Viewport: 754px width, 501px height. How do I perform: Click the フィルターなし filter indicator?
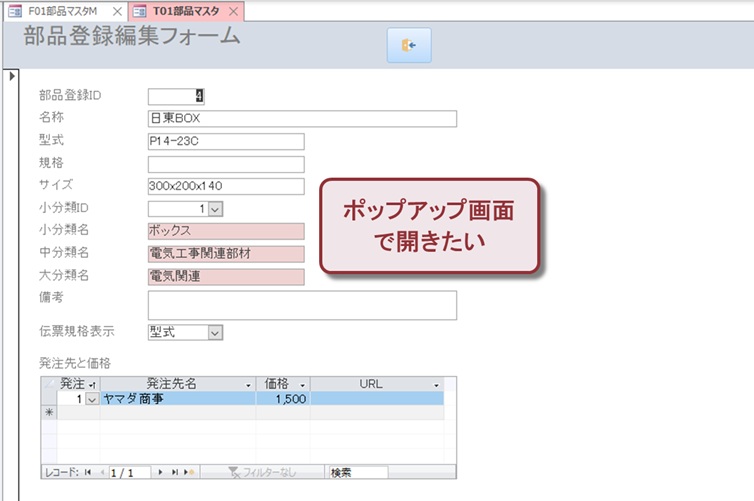(x=263, y=471)
